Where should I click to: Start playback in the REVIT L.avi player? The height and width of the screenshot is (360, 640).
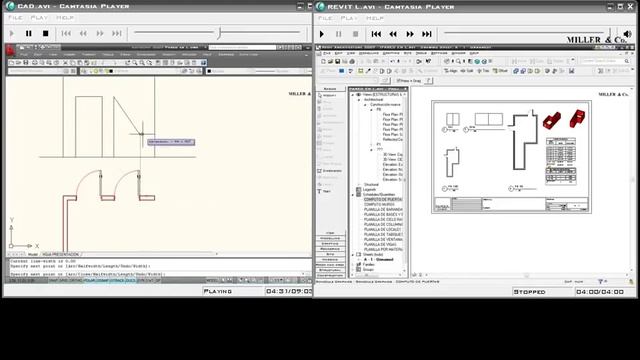coord(322,34)
